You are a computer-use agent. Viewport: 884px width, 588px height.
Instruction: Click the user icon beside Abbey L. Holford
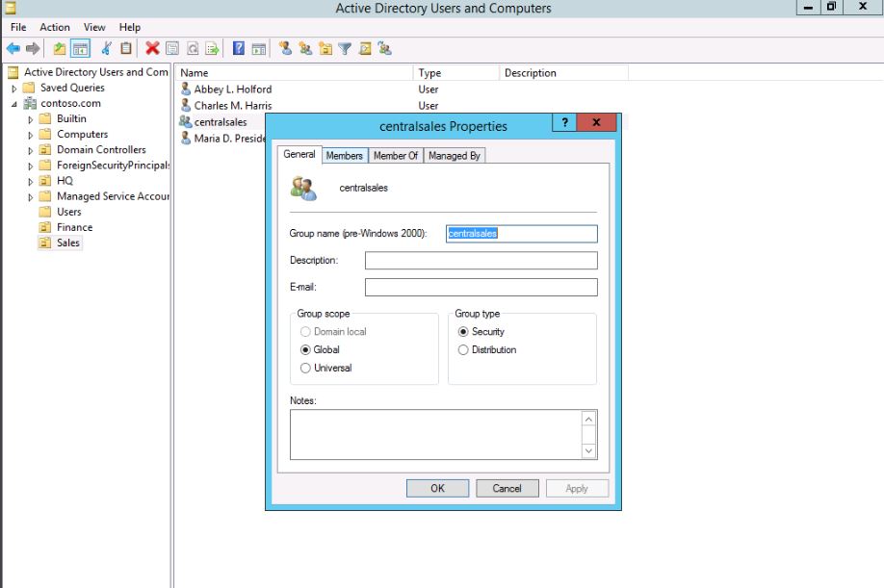(x=186, y=89)
